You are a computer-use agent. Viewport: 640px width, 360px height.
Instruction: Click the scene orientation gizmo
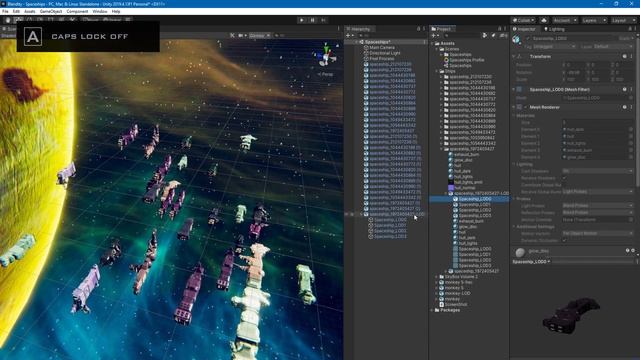(x=325, y=55)
